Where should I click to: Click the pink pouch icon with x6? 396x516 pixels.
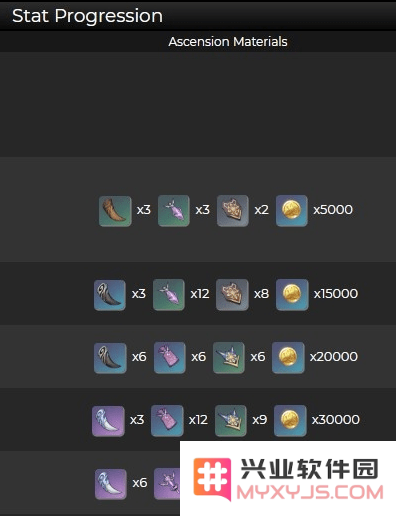click(170, 358)
